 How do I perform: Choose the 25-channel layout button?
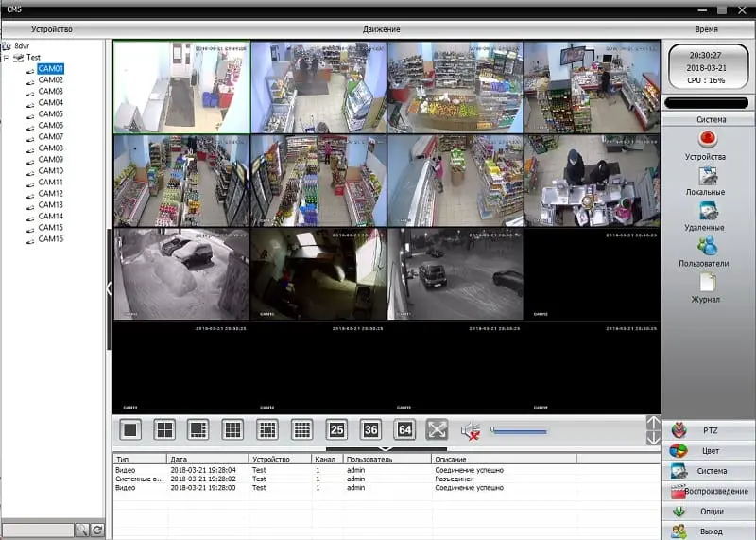[336, 429]
